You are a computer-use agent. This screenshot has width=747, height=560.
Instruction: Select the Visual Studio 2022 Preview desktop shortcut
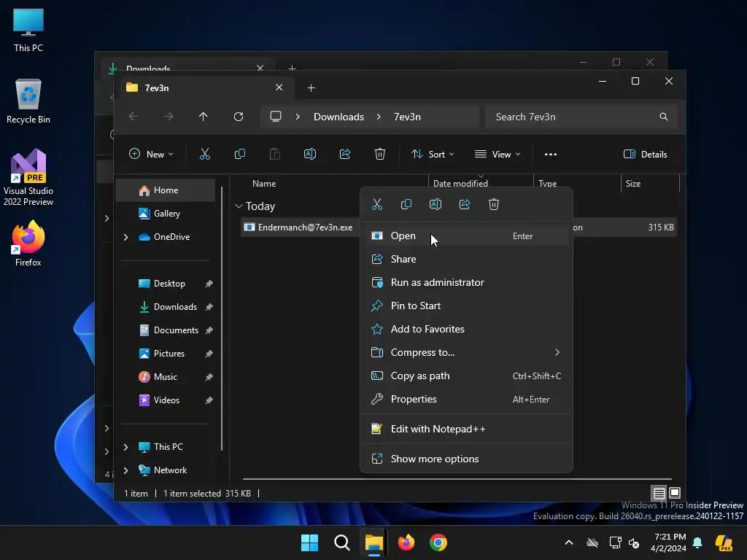[x=28, y=177]
